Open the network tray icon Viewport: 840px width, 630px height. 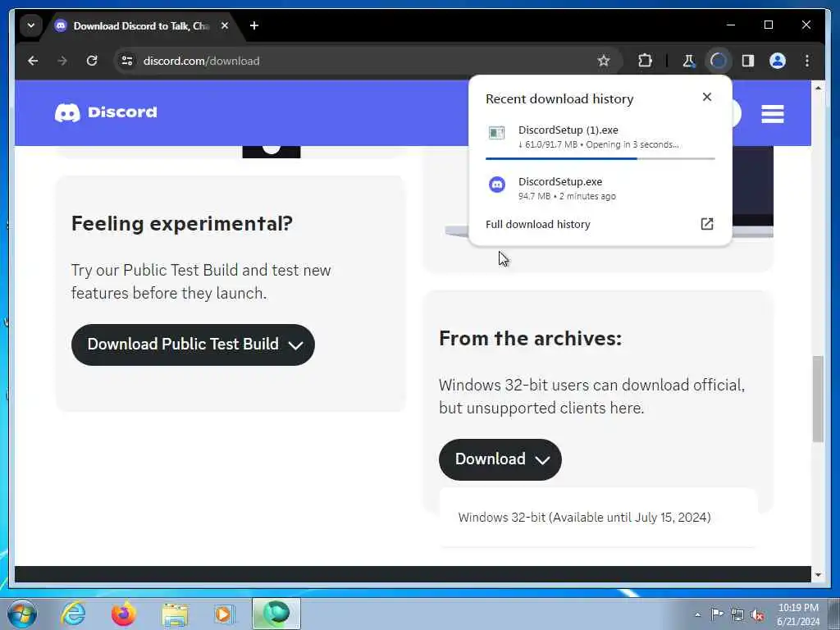[x=737, y=614]
